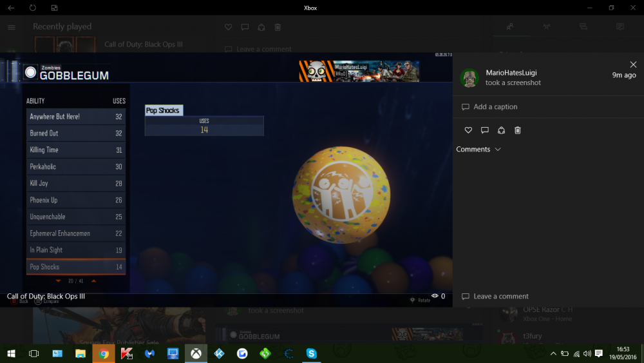
Task: Click Add a caption field
Action: coord(495,107)
